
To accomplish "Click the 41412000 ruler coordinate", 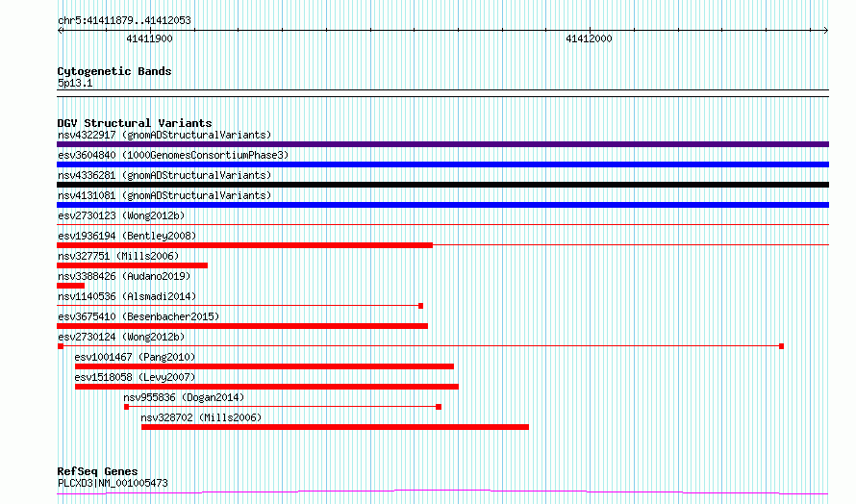I will (x=589, y=38).
